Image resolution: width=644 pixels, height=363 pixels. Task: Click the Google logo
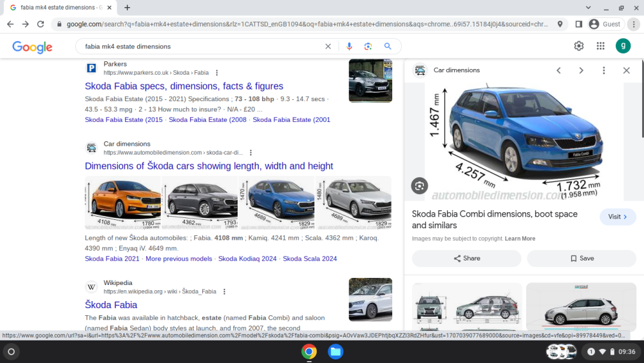[32, 47]
